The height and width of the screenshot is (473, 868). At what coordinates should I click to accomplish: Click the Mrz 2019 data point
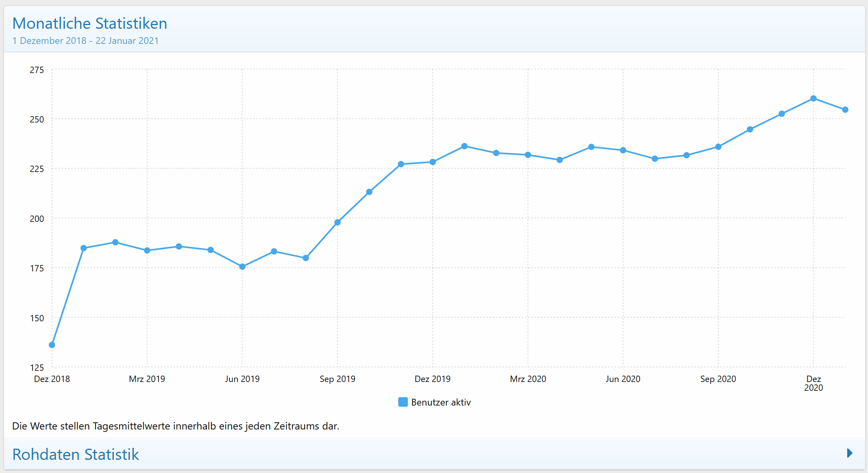[147, 250]
